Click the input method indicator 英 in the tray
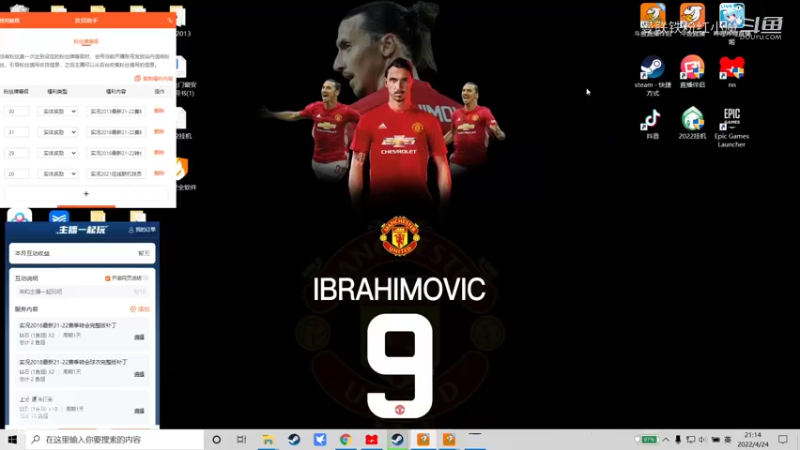The width and height of the screenshot is (800, 450). [x=728, y=439]
